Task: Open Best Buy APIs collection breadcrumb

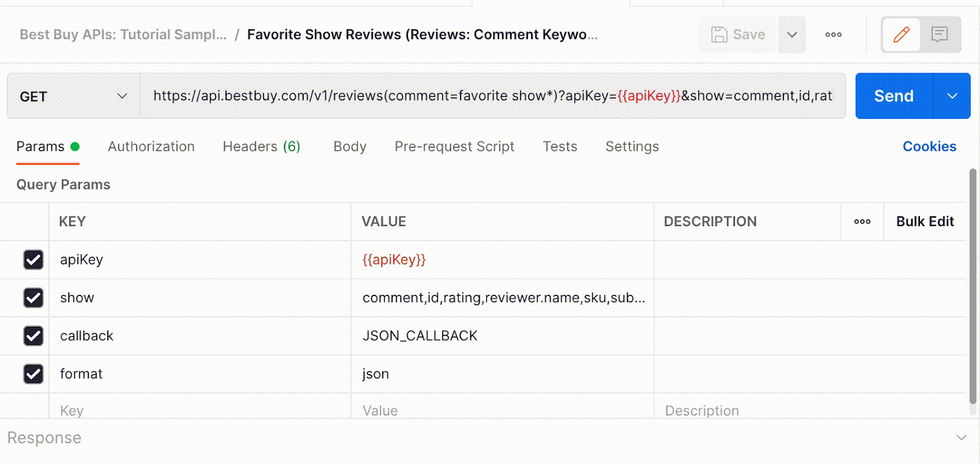Action: (123, 34)
